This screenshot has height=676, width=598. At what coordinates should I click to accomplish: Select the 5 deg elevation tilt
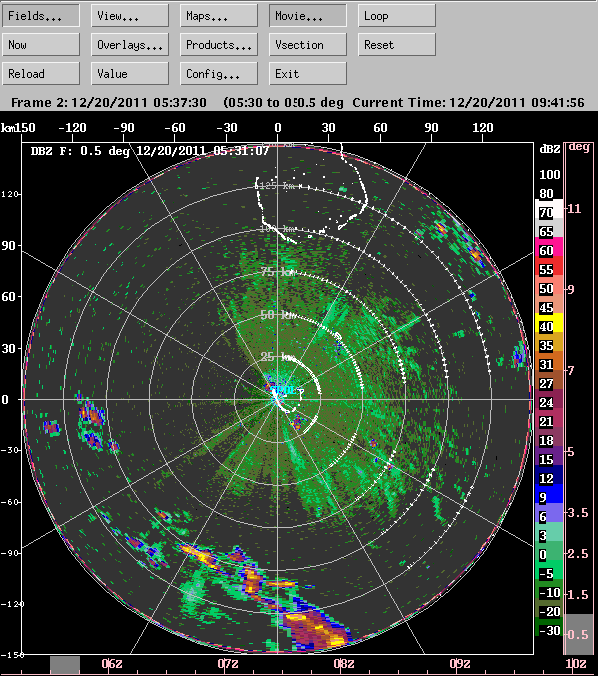[571, 452]
